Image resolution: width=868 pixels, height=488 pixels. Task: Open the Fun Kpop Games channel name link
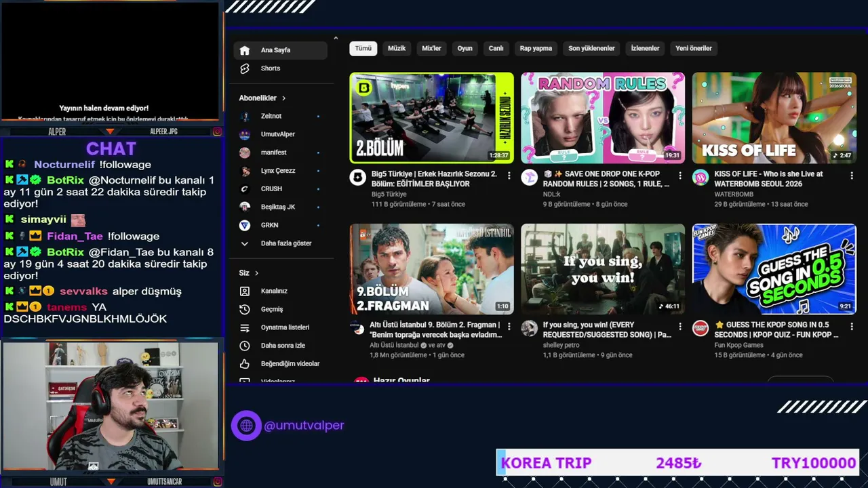[738, 345]
